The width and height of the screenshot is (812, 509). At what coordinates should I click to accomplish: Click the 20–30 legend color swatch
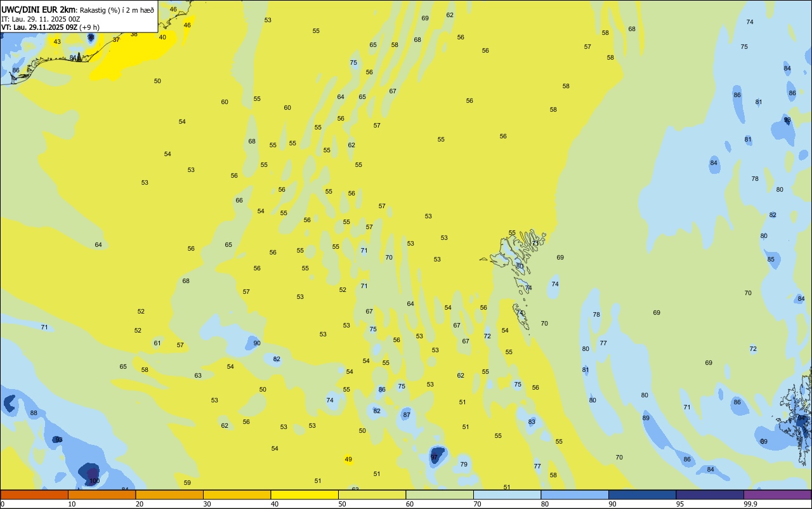pyautogui.click(x=169, y=494)
